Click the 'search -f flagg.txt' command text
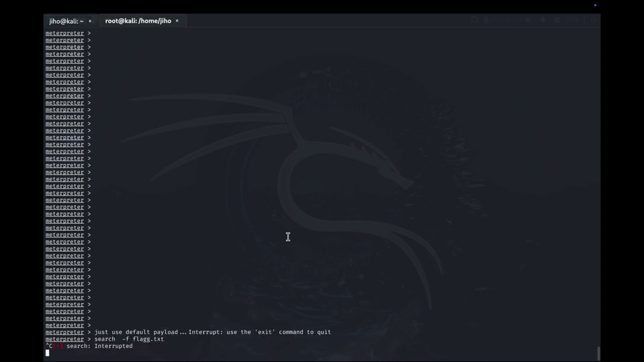Screen dimensions: 644x362 (129, 339)
